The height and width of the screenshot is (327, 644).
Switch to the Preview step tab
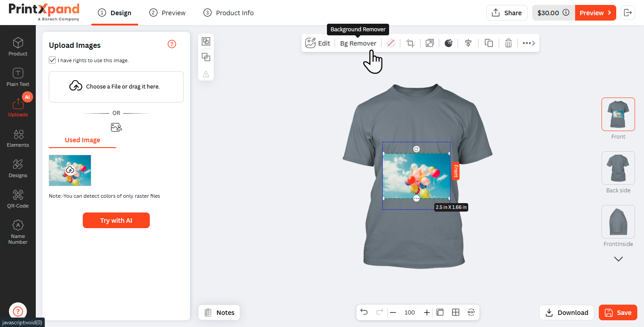point(167,13)
